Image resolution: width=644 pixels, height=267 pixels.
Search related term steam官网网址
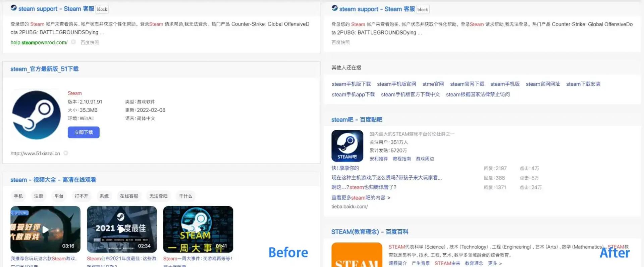pyautogui.click(x=543, y=84)
